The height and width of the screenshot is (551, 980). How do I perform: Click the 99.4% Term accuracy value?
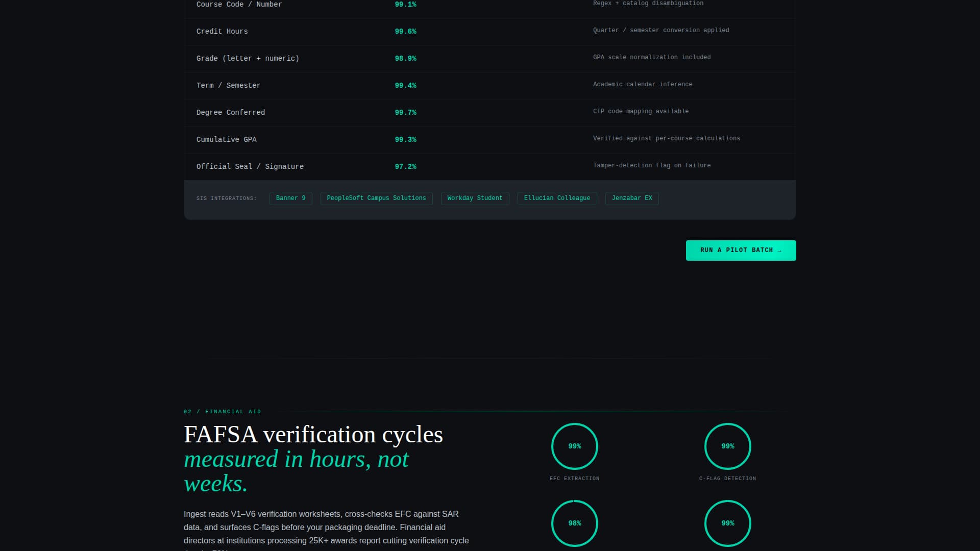406,86
